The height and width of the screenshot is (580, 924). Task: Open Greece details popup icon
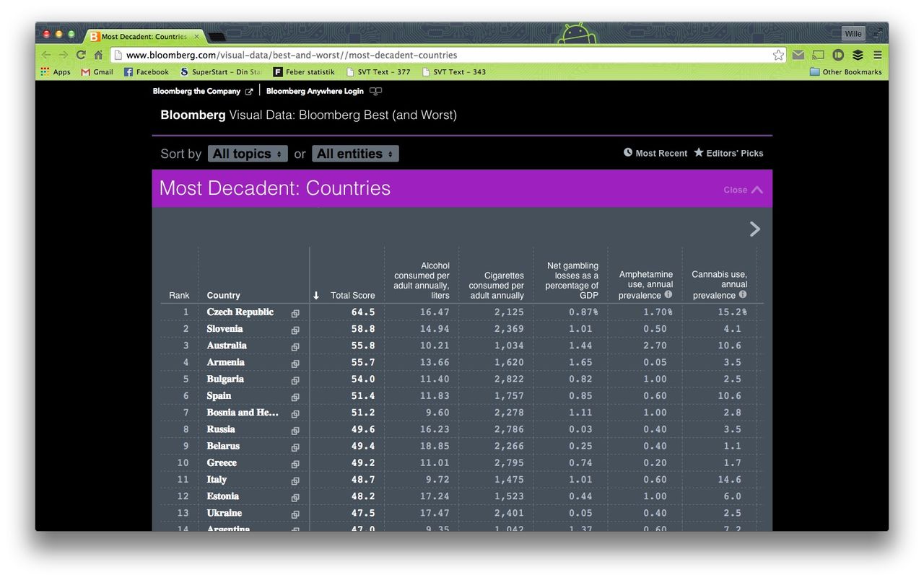(295, 465)
